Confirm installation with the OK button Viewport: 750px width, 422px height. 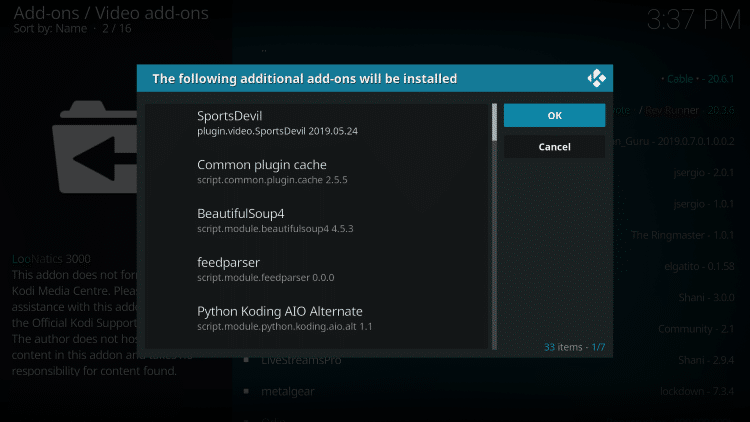click(x=554, y=115)
